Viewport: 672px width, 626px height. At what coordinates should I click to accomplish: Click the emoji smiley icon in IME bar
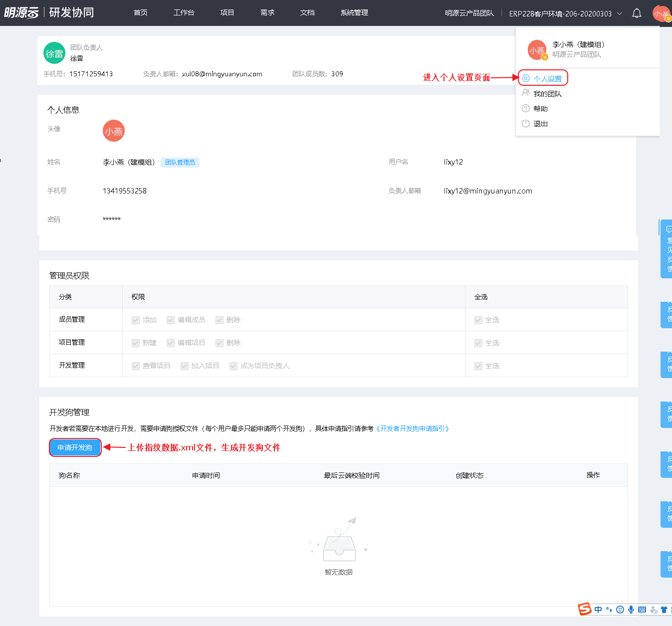(620, 610)
